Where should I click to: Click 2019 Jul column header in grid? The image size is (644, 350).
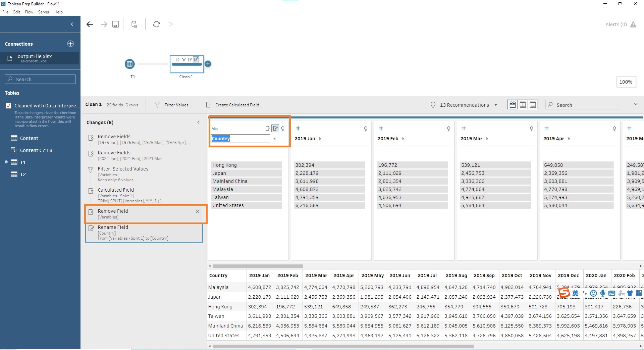click(429, 276)
